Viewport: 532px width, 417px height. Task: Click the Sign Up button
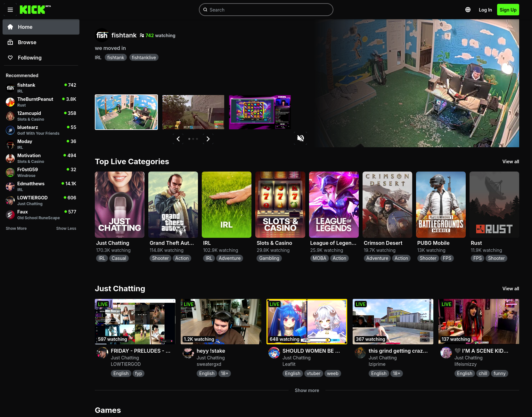point(508,10)
